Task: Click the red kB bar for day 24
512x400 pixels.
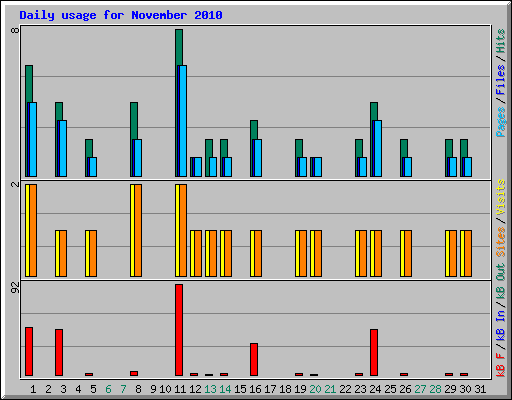Action: pos(374,353)
